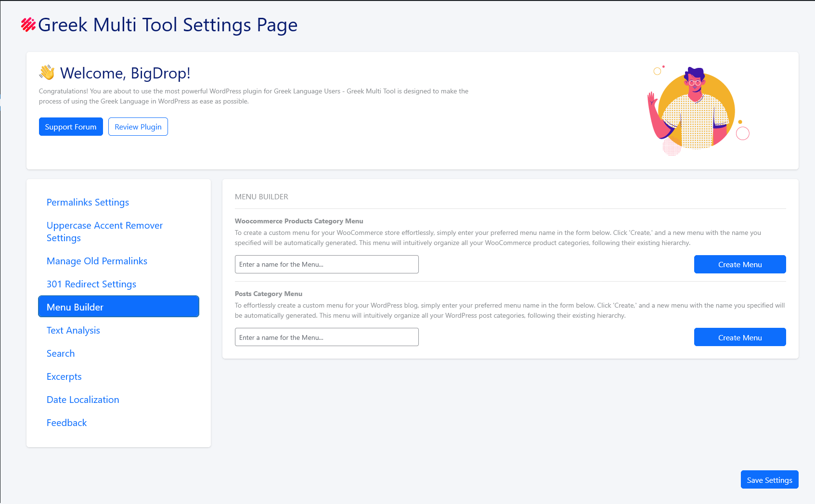Image resolution: width=815 pixels, height=504 pixels.
Task: Open Permalinks Settings tab
Action: [88, 202]
